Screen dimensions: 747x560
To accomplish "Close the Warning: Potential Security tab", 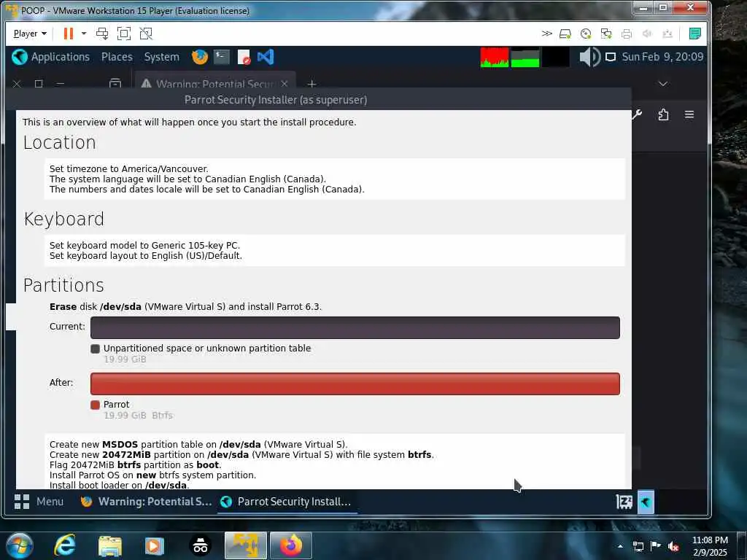I will (285, 83).
